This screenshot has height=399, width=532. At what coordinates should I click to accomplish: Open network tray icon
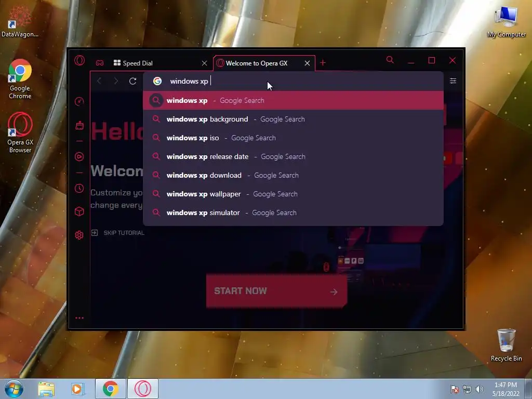tap(467, 389)
